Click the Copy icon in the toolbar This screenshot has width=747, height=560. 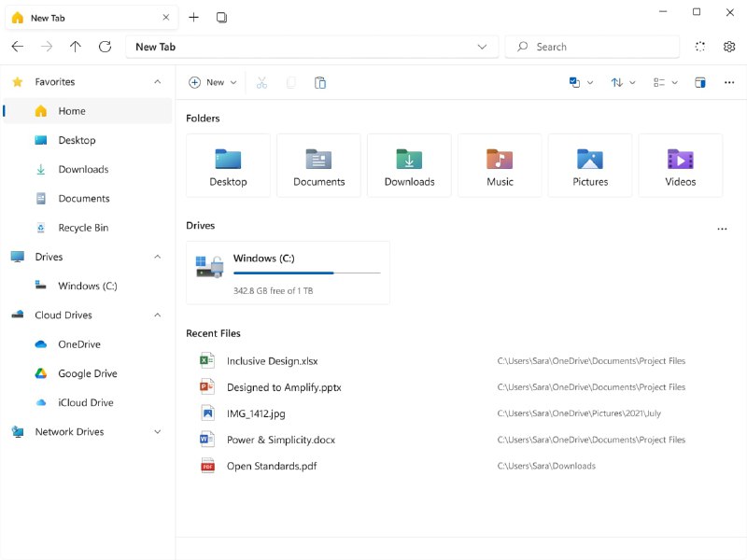coord(290,82)
